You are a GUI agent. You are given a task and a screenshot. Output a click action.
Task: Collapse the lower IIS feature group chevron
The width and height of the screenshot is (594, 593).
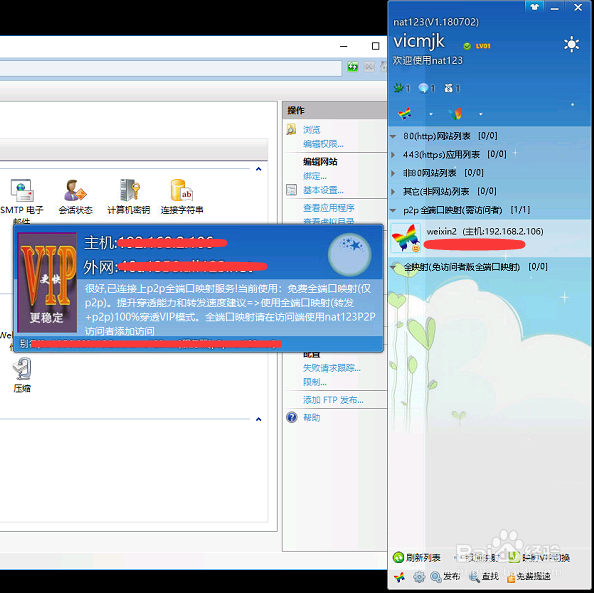pyautogui.click(x=258, y=419)
